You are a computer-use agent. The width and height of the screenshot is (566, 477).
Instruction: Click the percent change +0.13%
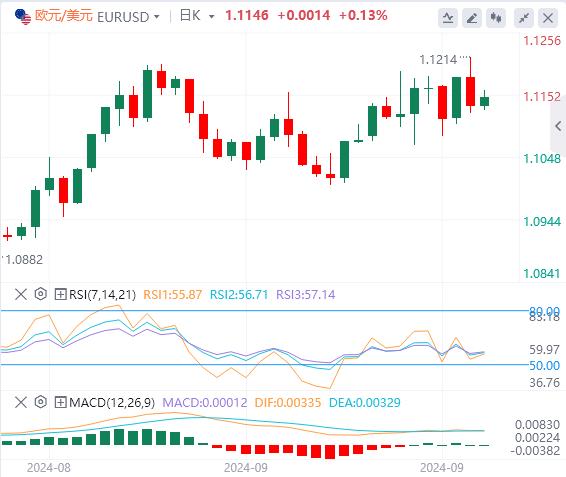363,16
